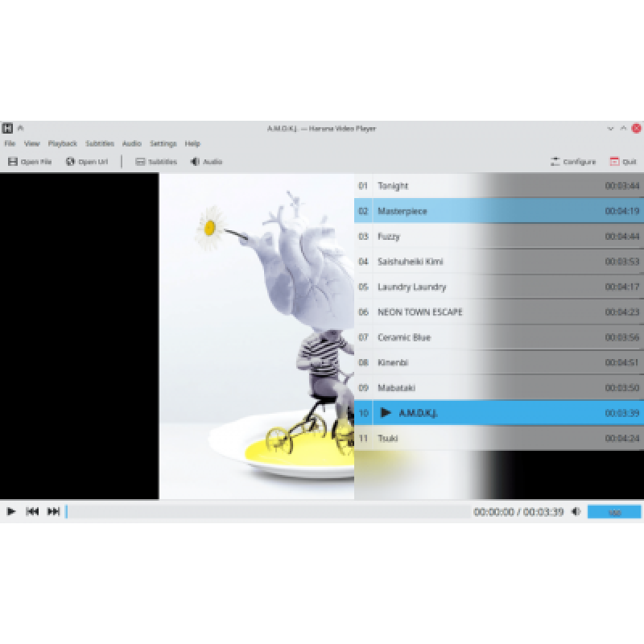Click the play icon on A.M.D.K.J. row
The height and width of the screenshot is (644, 644).
pos(386,413)
